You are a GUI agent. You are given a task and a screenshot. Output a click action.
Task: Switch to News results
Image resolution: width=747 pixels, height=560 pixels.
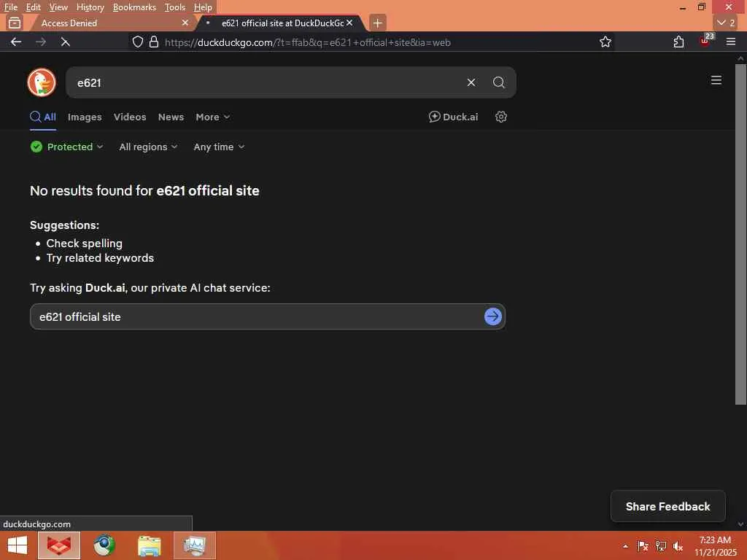coord(171,117)
